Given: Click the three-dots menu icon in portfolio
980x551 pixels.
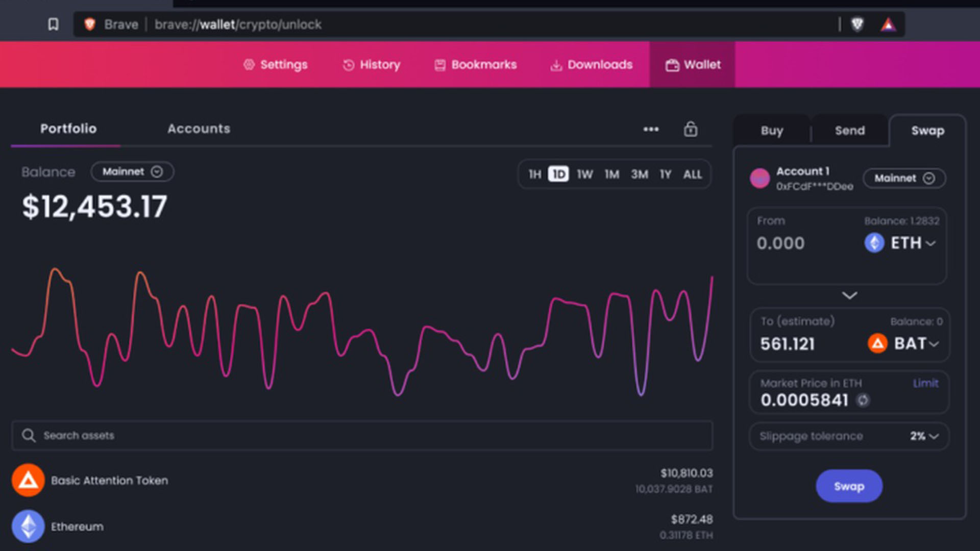Looking at the screenshot, I should tap(651, 129).
